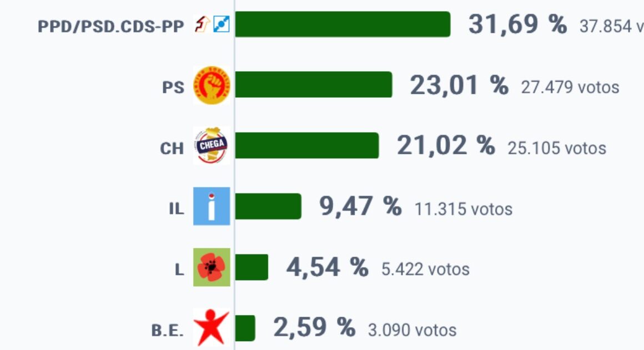644x350 pixels.
Task: Click the green bar for CH
Action: 307,146
